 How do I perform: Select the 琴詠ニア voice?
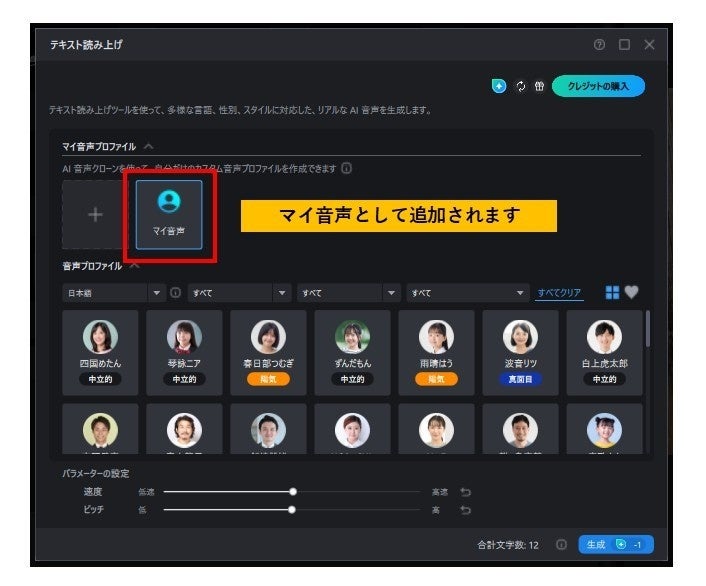184,353
